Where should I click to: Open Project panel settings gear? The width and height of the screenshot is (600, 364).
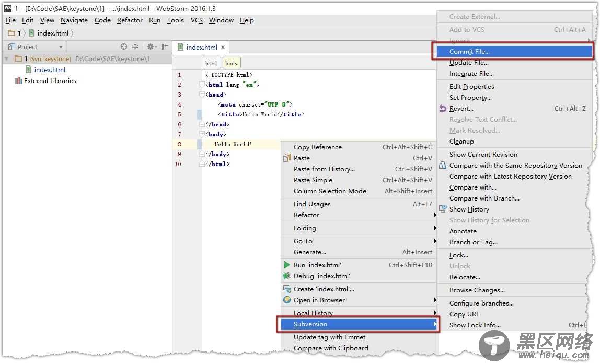click(x=152, y=46)
